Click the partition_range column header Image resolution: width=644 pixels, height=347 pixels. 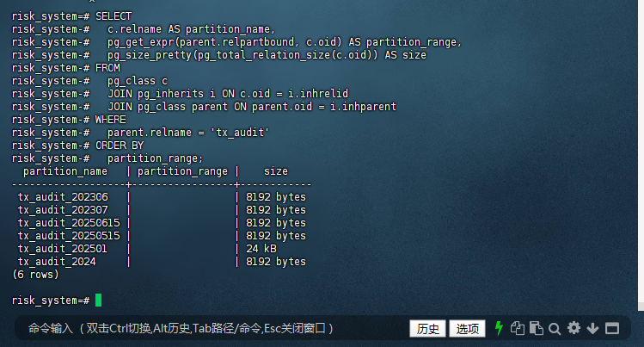click(x=182, y=171)
